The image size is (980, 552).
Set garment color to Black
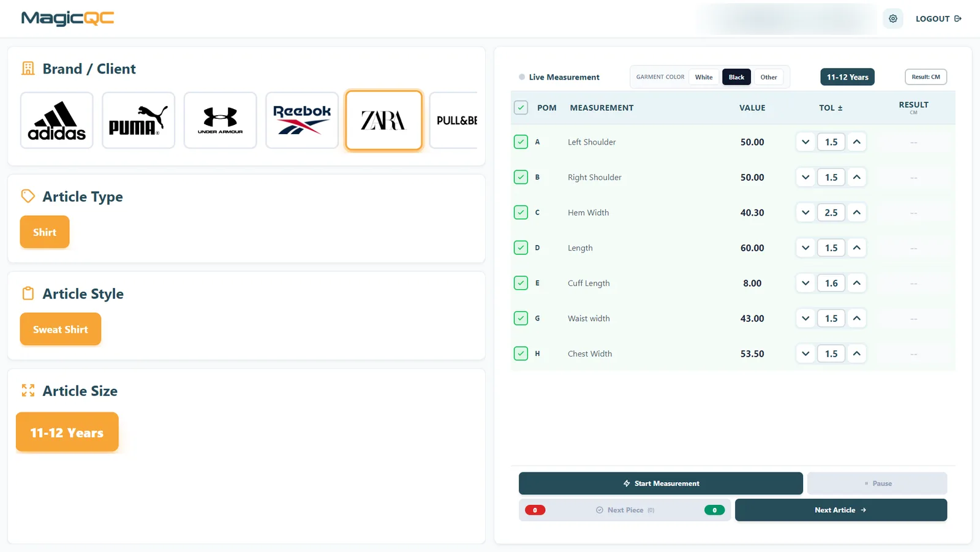point(736,77)
